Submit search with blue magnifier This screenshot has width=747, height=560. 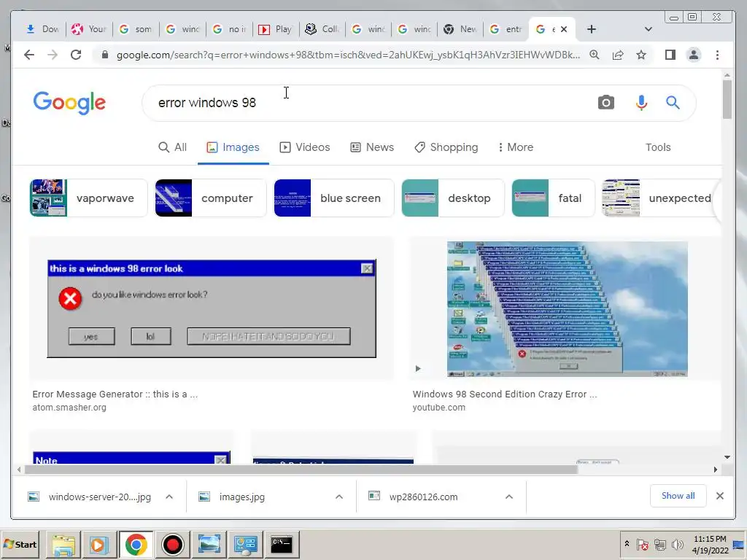point(673,102)
